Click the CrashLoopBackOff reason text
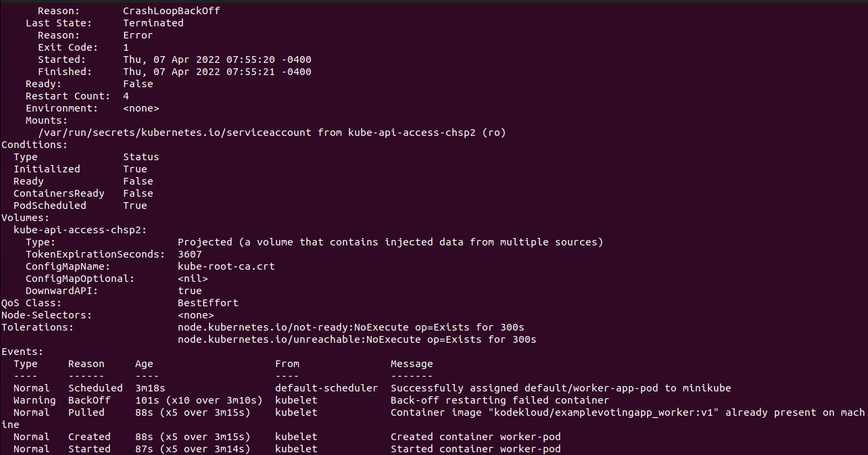 [171, 11]
